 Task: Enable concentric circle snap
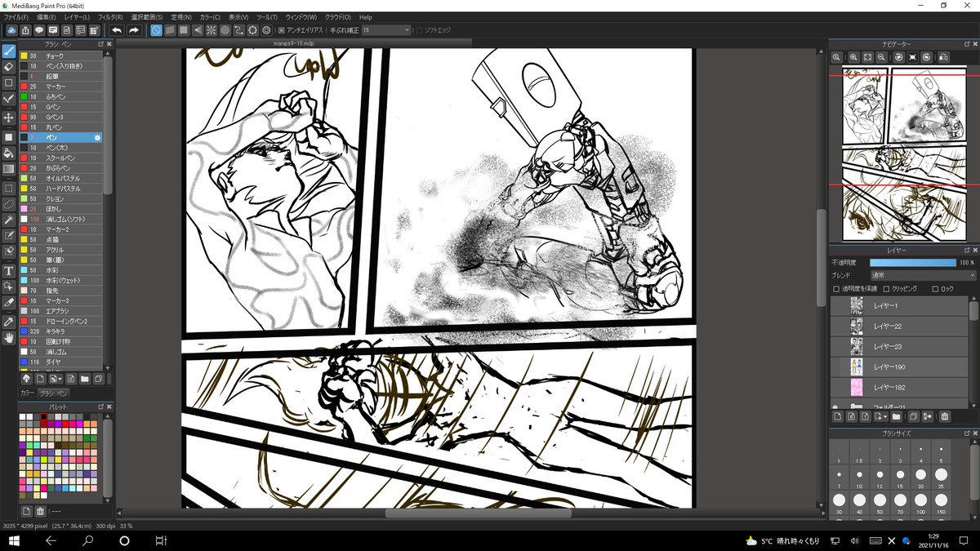225,30
